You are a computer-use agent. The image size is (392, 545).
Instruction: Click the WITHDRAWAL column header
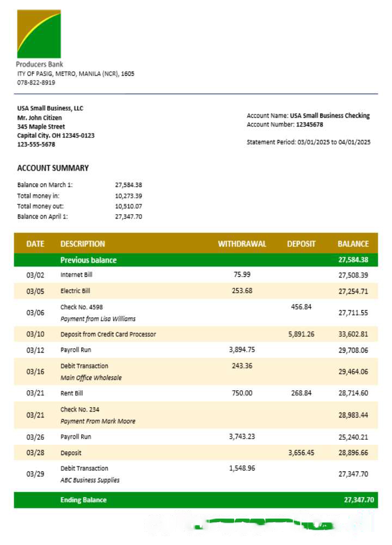click(242, 244)
